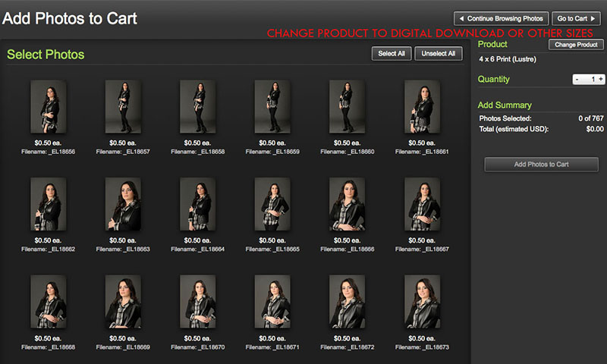Pick the _EL18671 photo thumbnail
This screenshot has height=364, width=607.
coord(272,302)
